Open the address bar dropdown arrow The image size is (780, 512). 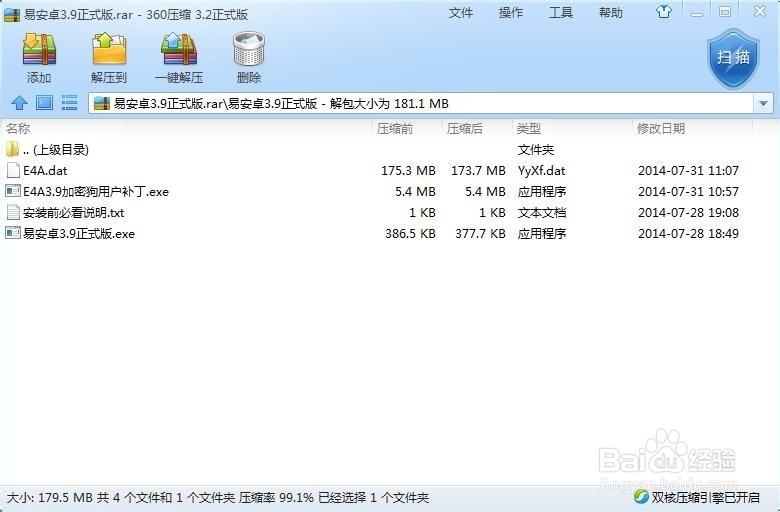point(764,103)
